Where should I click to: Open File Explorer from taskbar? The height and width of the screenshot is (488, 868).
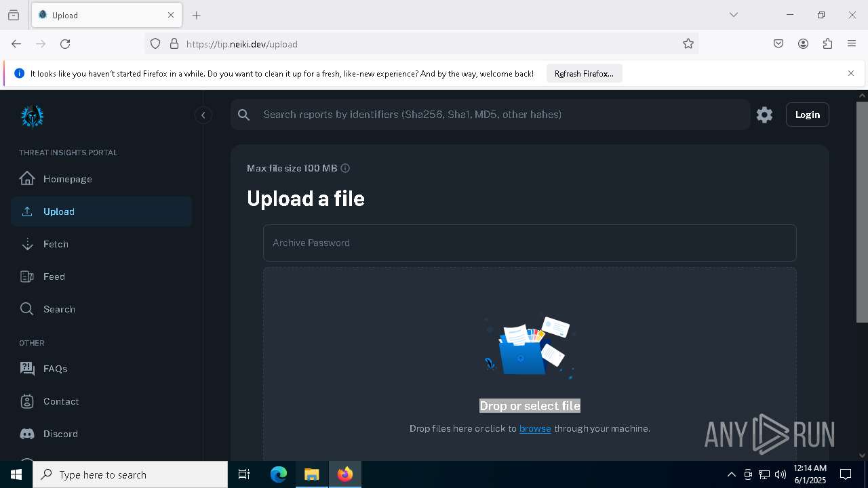(312, 474)
